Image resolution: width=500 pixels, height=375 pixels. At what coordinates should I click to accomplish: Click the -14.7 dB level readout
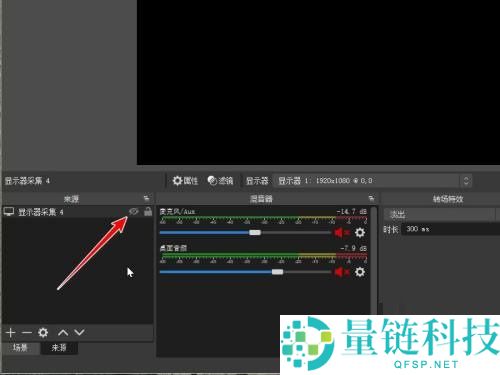click(x=351, y=212)
